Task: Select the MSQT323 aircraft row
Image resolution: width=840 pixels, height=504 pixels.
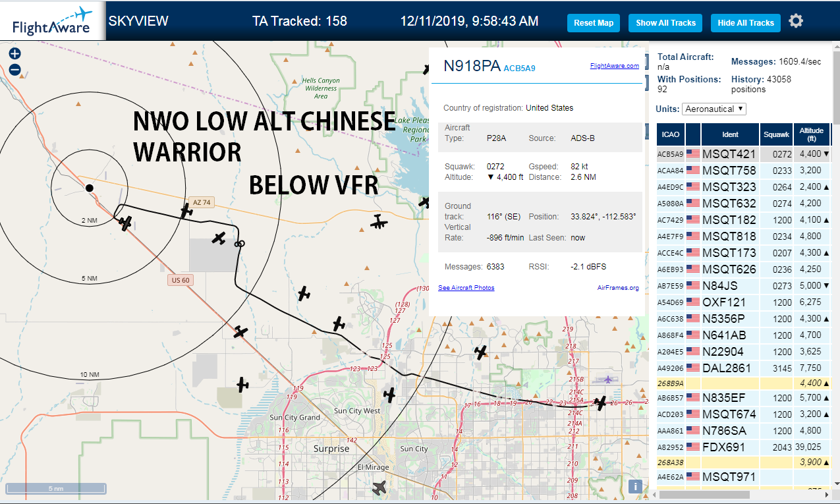Action: (744, 187)
